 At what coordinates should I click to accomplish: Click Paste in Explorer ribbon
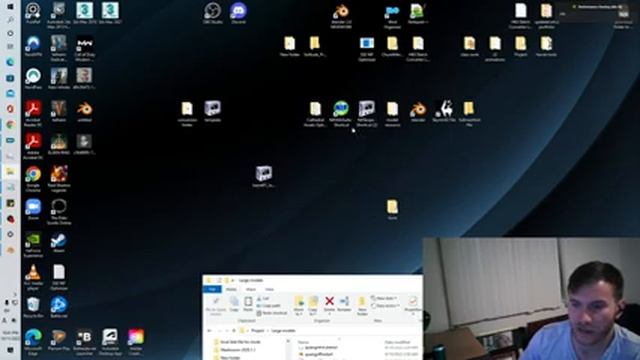248,304
